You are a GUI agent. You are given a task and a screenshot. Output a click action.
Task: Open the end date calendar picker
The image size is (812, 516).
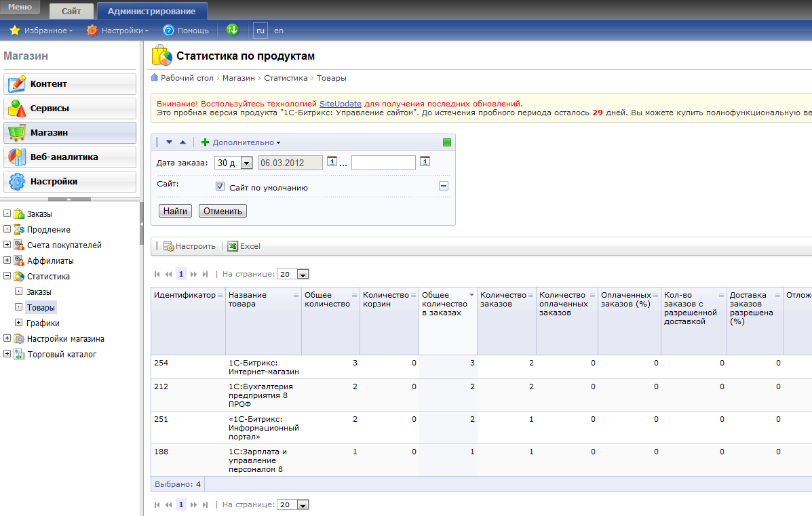425,161
